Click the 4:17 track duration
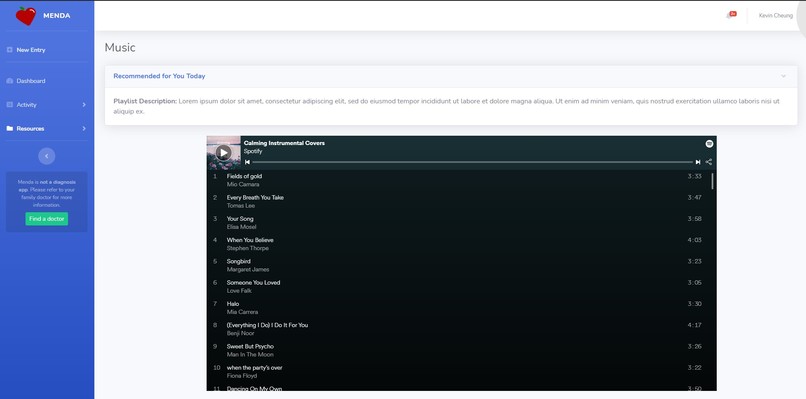The width and height of the screenshot is (806, 399). (694, 325)
